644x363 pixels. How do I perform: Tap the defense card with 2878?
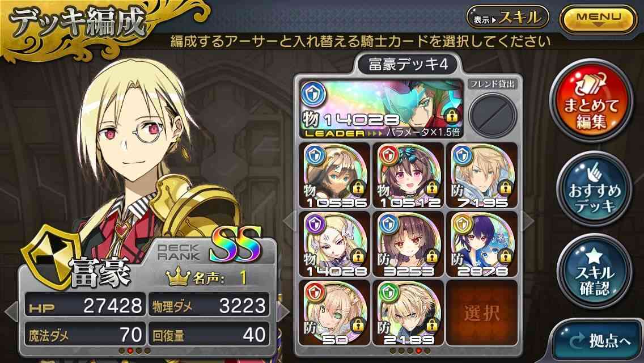click(x=482, y=244)
